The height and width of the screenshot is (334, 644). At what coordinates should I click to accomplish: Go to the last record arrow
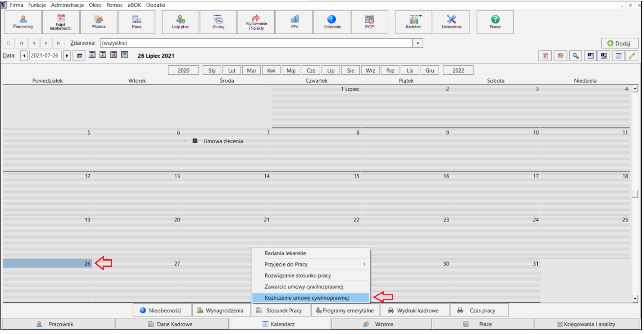click(59, 43)
